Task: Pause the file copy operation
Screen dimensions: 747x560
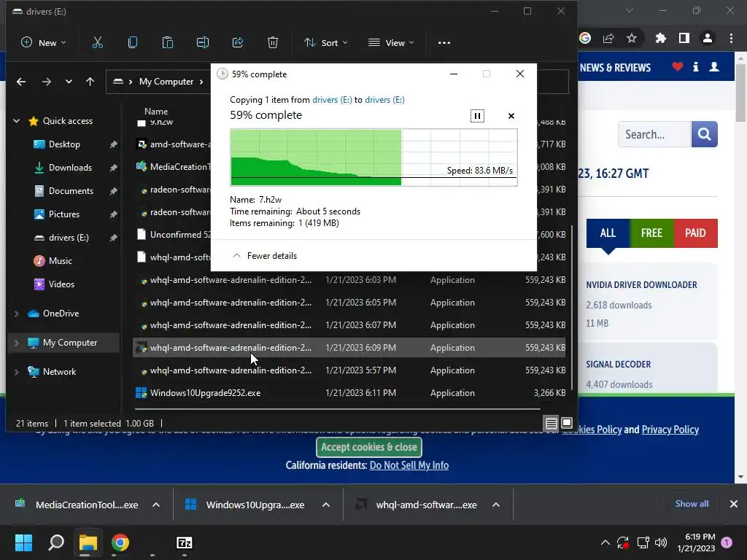Action: (477, 116)
